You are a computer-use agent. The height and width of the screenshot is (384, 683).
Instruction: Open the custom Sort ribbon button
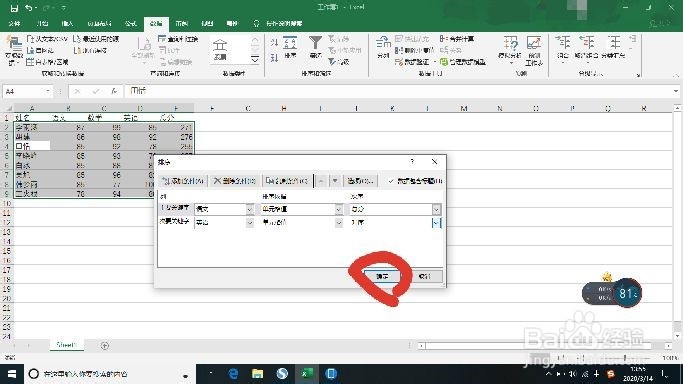tap(290, 48)
